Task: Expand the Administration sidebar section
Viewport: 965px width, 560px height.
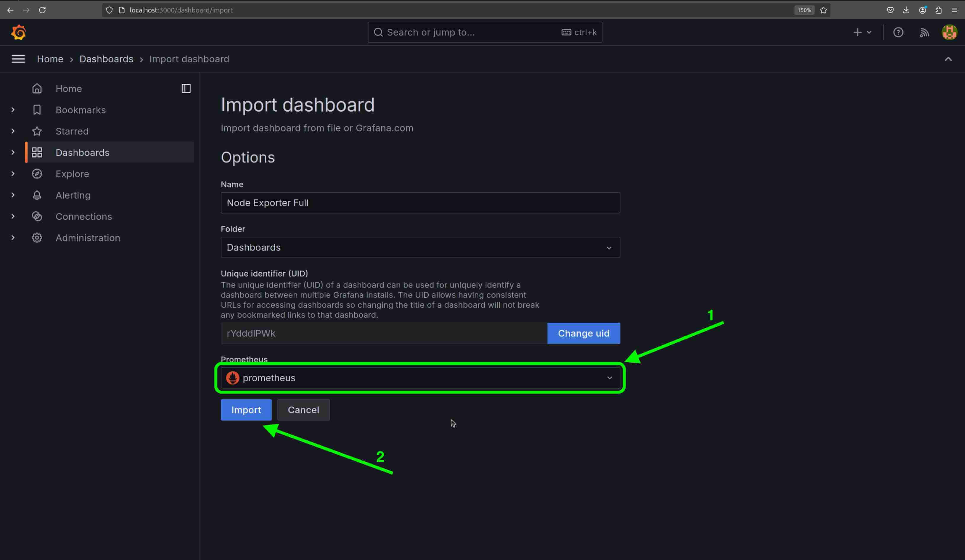Action: tap(13, 238)
